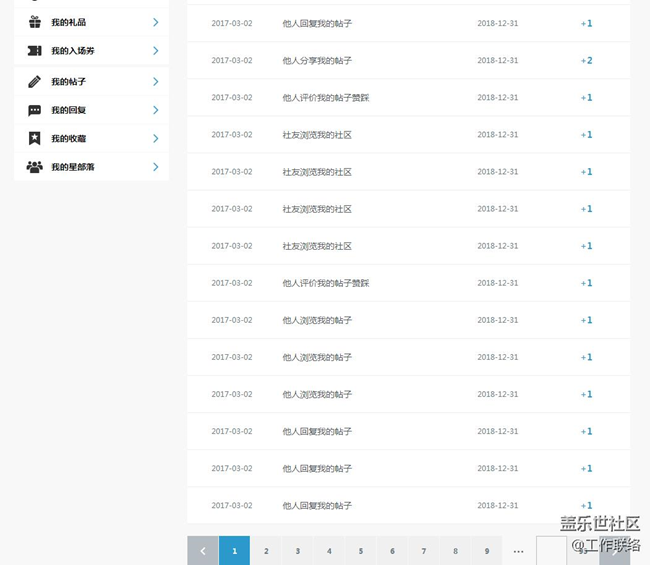650x565 pixels.
Task: Expand the 我的礼品 chevron arrow
Action: point(155,22)
